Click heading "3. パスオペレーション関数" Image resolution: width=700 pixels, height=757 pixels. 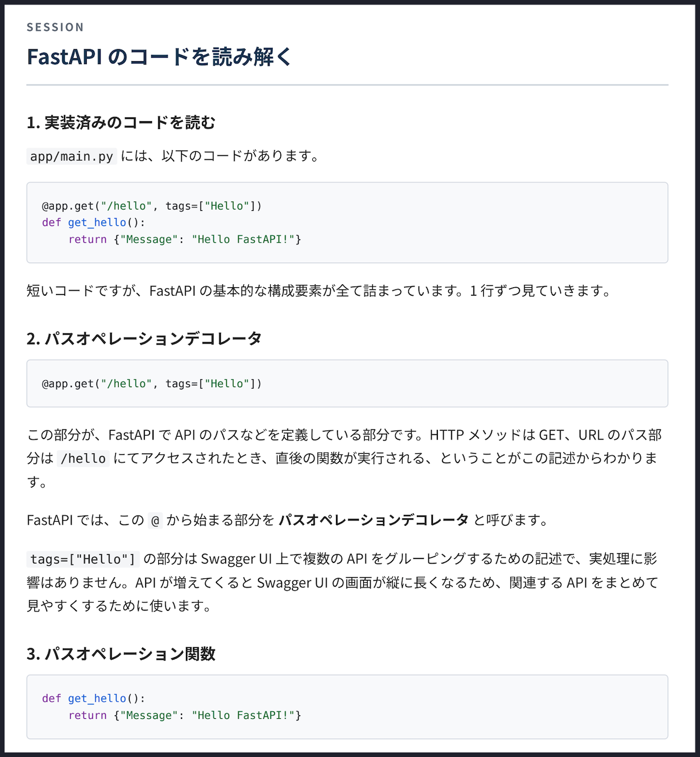point(121,654)
